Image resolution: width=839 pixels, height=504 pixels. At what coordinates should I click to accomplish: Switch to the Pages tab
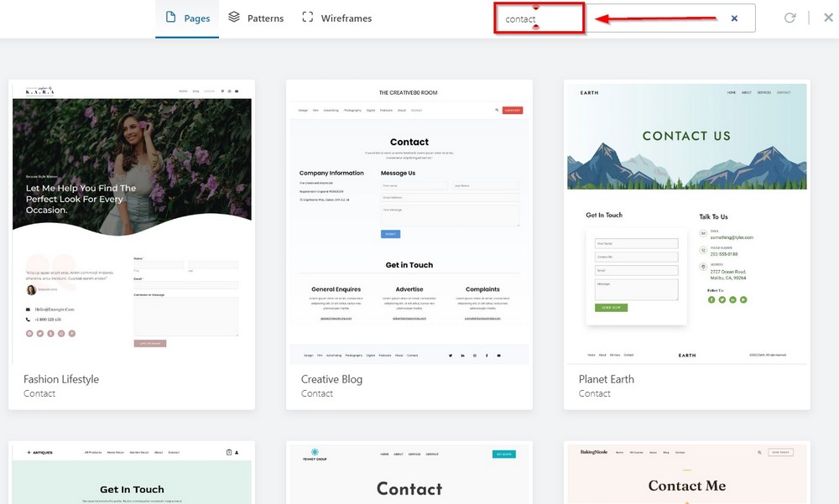click(187, 18)
